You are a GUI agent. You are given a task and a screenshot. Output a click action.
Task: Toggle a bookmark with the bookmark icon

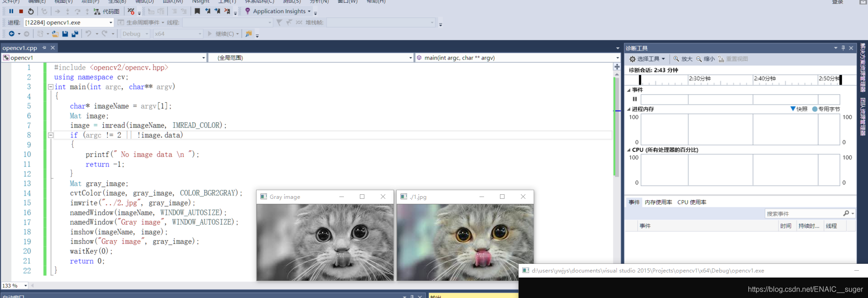coord(197,11)
